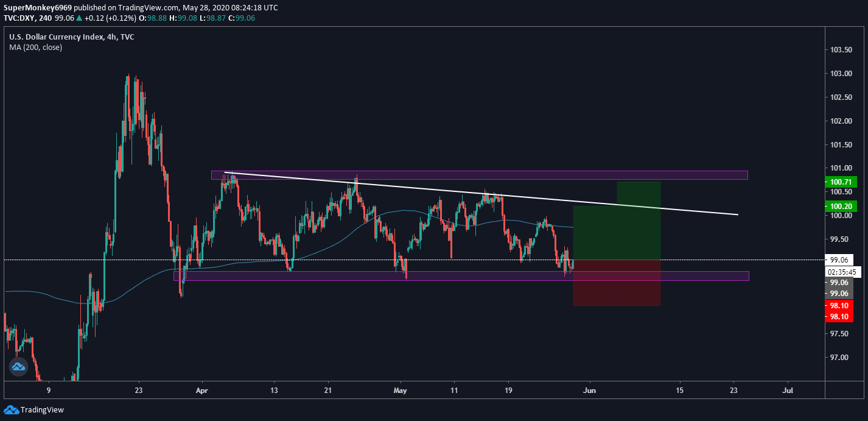
Task: Click the 102.00 price axis label
Action: 840,121
